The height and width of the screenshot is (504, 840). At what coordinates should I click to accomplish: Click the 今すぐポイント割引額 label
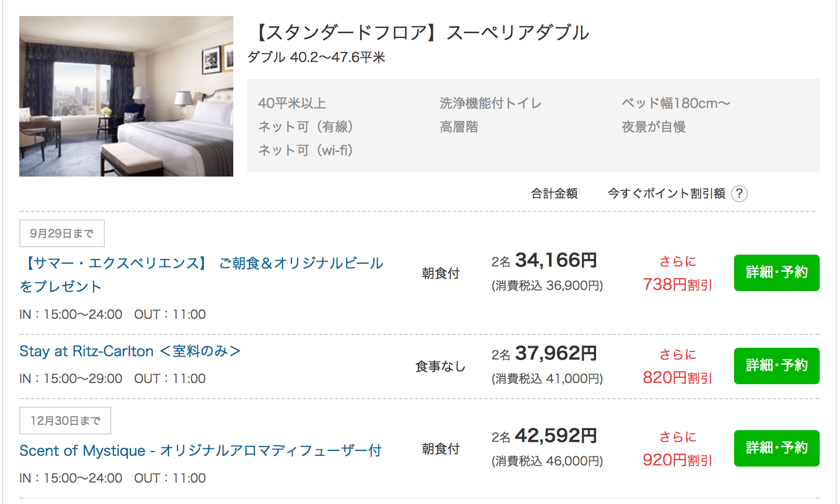[666, 194]
